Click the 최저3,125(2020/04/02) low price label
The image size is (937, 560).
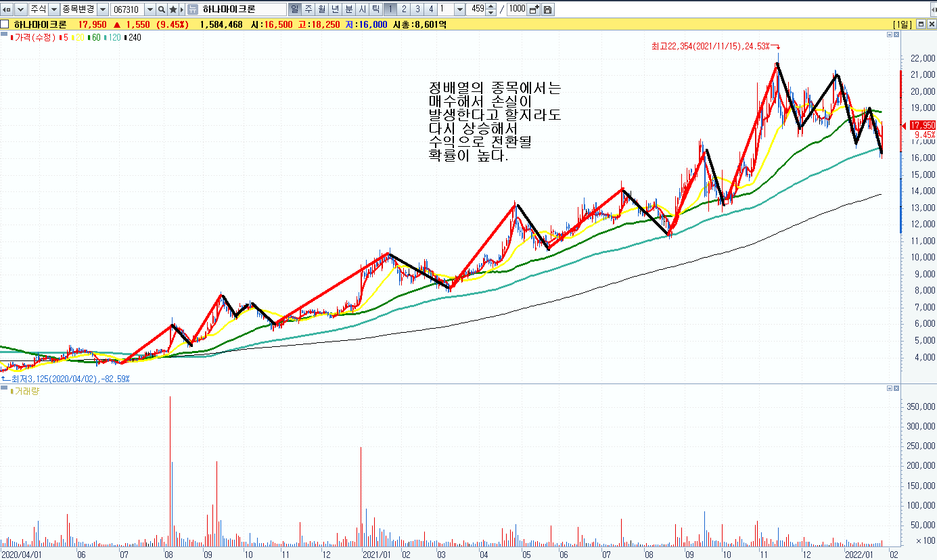click(70, 379)
